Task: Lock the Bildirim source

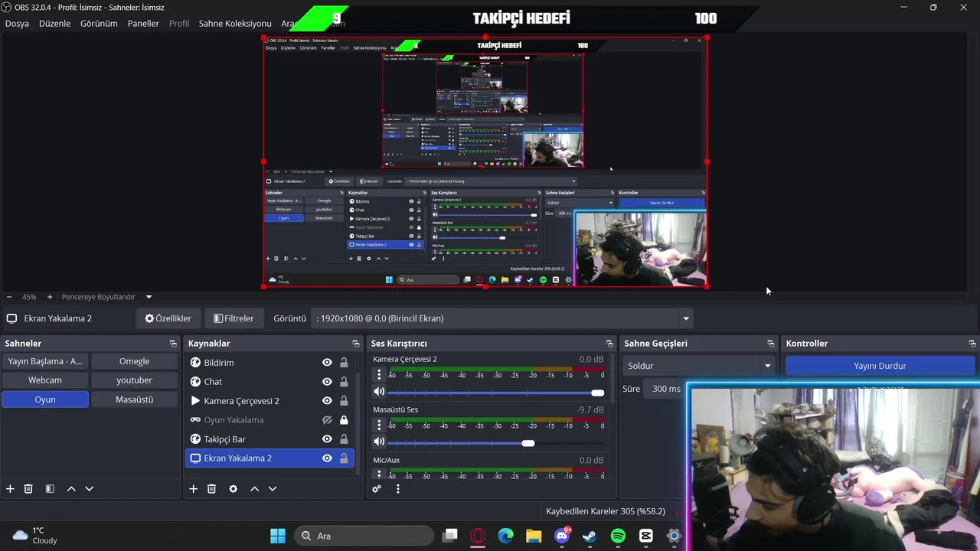Action: [x=344, y=363]
